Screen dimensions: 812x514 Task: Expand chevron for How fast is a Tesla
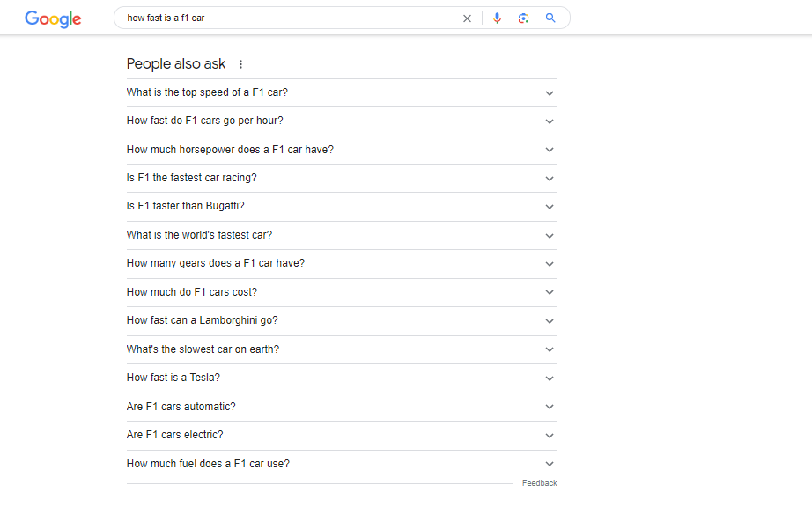[x=550, y=379]
